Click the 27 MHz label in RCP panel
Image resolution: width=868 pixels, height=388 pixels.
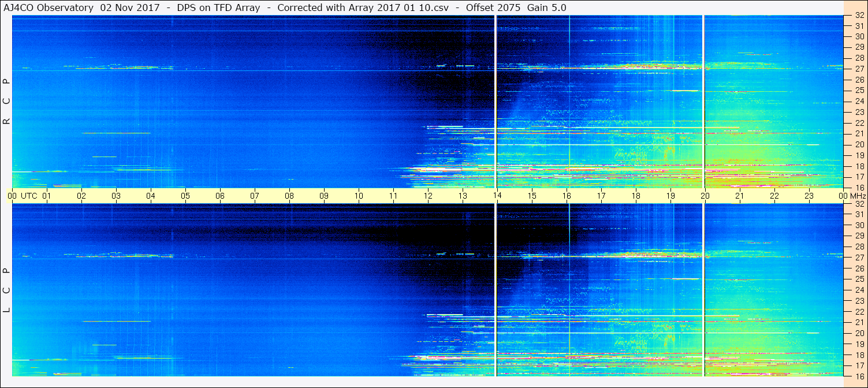click(859, 69)
